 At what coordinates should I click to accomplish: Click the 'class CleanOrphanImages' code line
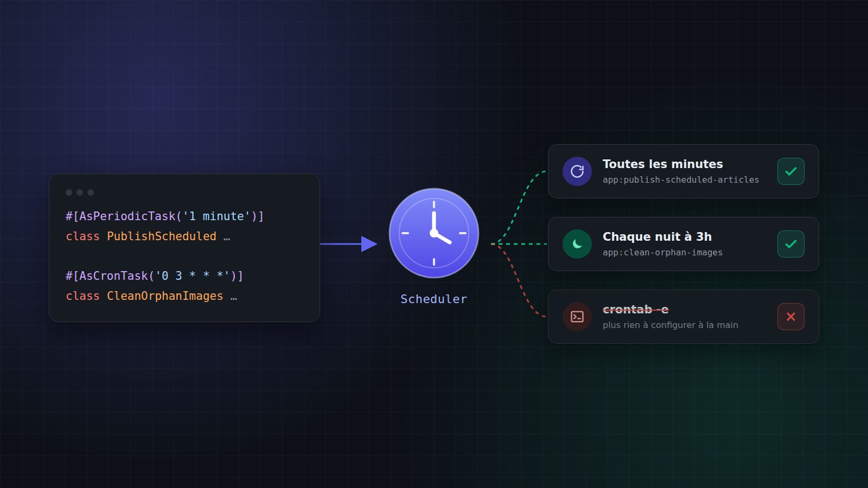tap(151, 296)
